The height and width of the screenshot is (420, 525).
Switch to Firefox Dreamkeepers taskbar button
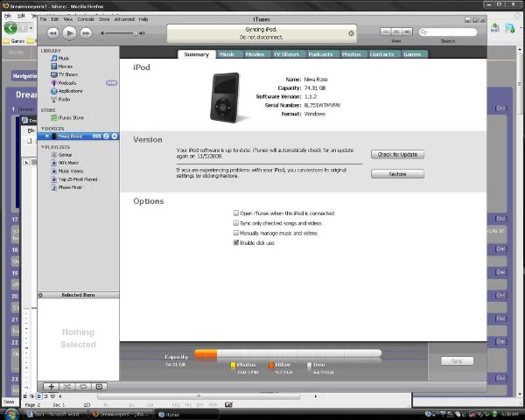pos(121,414)
